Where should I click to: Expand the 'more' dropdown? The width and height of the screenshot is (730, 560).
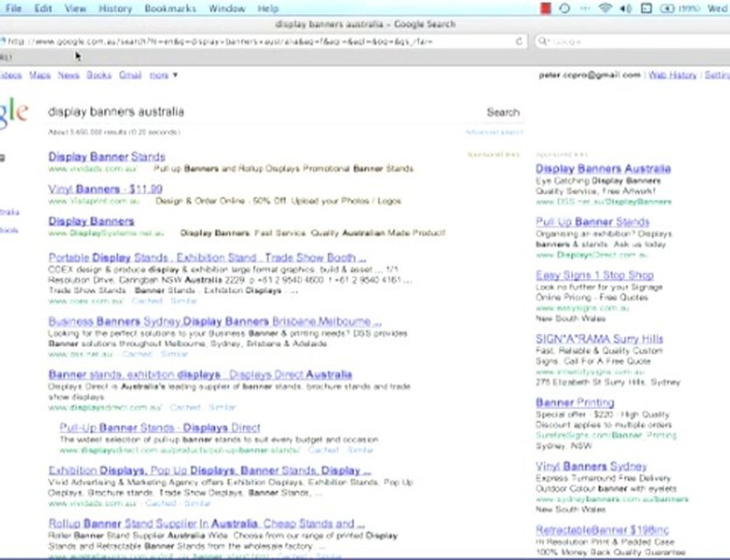tap(163, 75)
